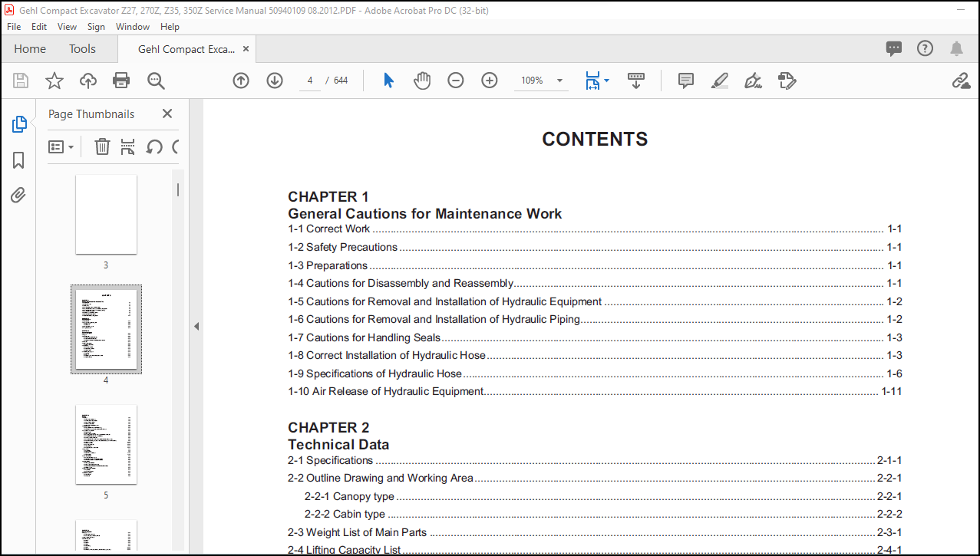Open contents entry 1-1 Correct Work
The height and width of the screenshot is (556, 980).
click(x=595, y=229)
